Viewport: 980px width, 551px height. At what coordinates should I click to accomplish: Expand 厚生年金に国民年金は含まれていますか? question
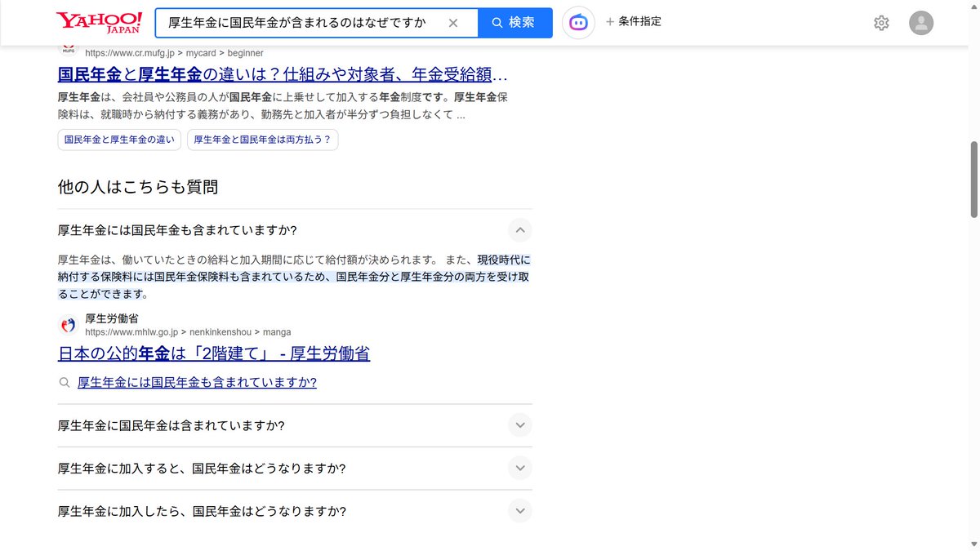pyautogui.click(x=519, y=425)
